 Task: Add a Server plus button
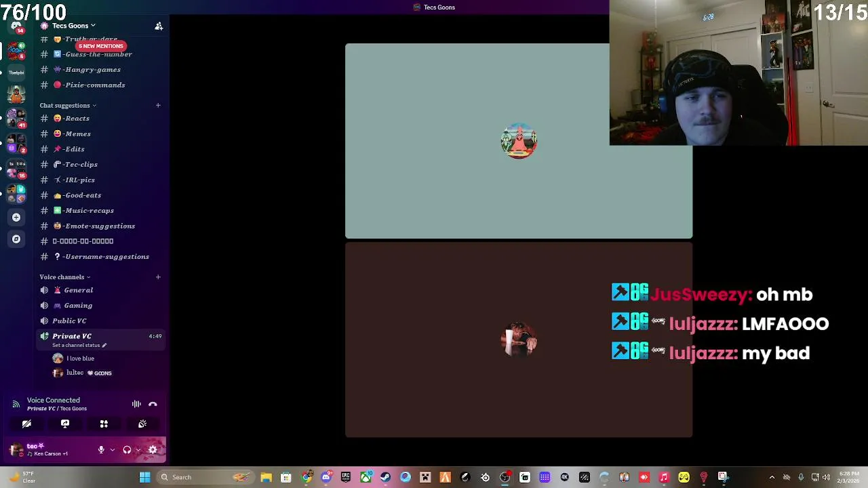click(16, 218)
